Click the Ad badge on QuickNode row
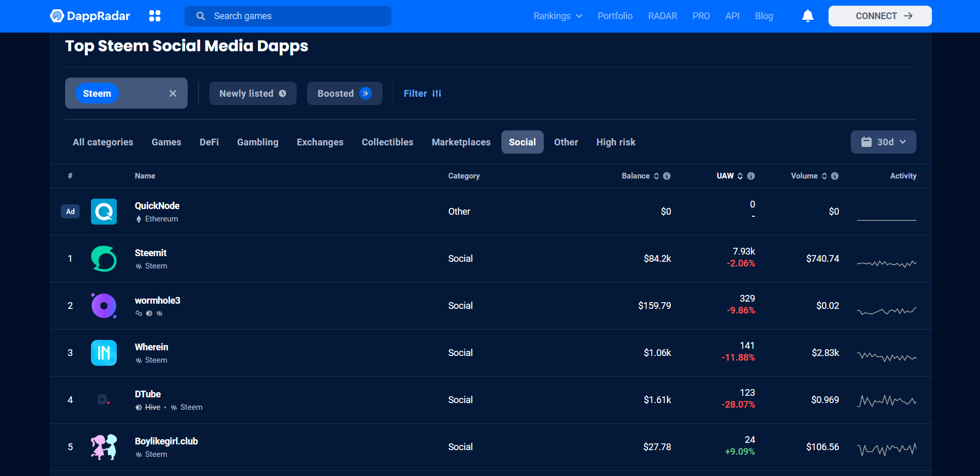Image resolution: width=980 pixels, height=476 pixels. pos(70,212)
